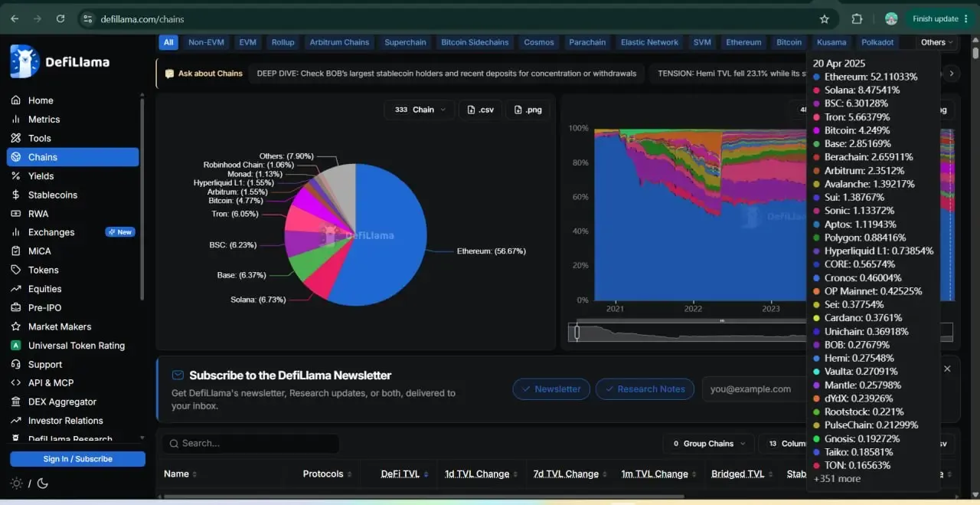Viewport: 980px width, 505px height.
Task: Switch to the Bitcoin Sidechains filter
Action: (475, 42)
